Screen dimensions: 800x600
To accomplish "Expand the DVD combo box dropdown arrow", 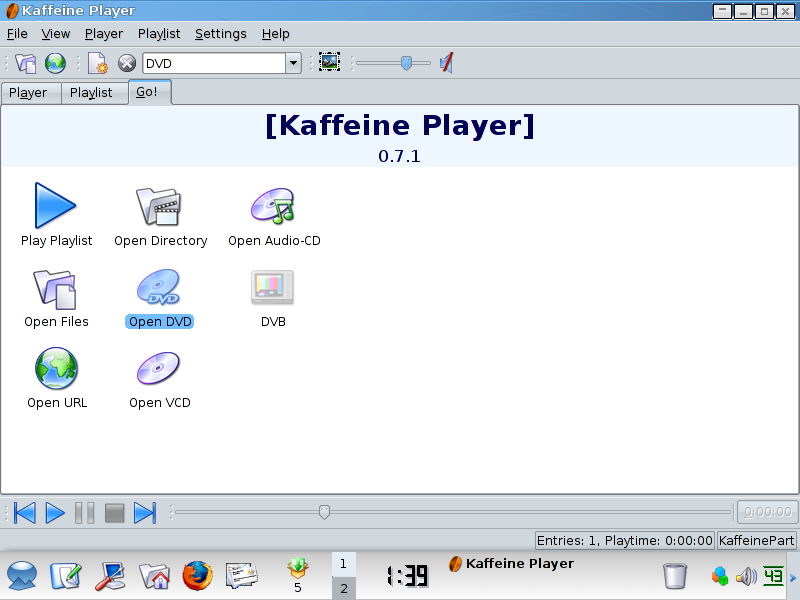I will (x=293, y=63).
